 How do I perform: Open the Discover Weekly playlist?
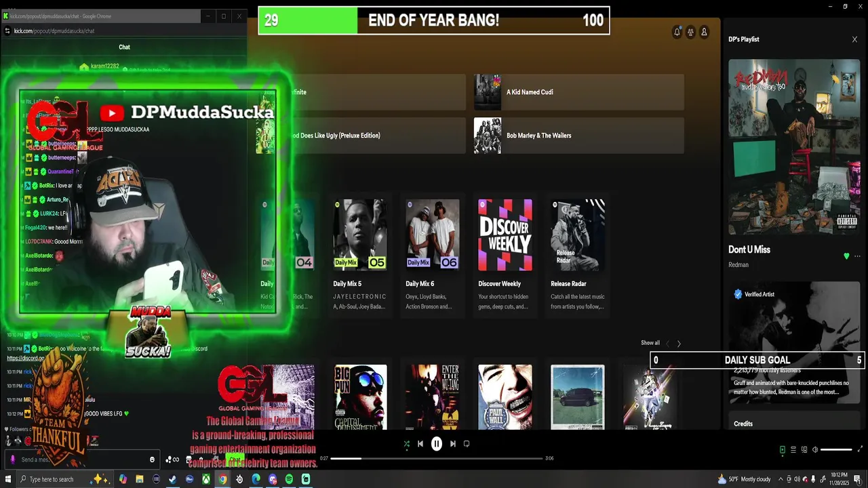tap(505, 256)
